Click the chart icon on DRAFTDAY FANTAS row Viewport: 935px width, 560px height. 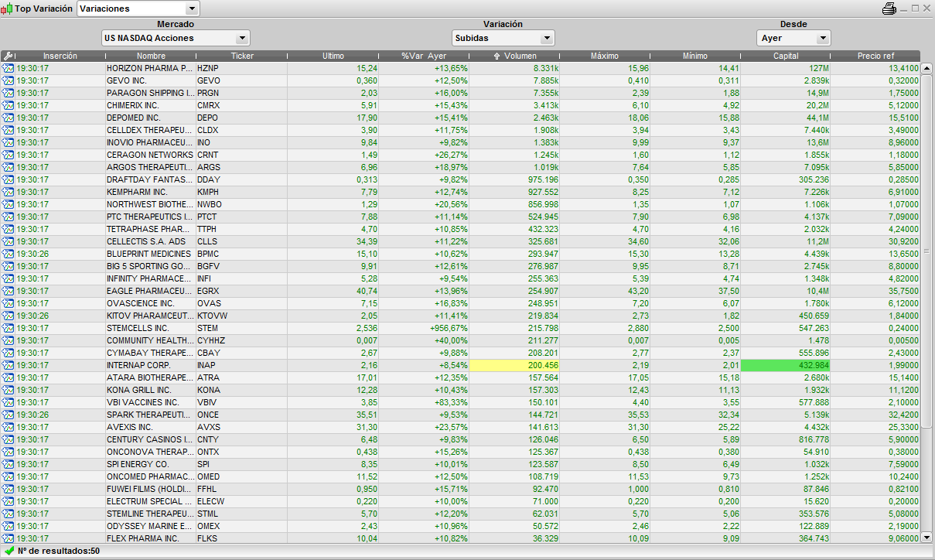(8, 179)
